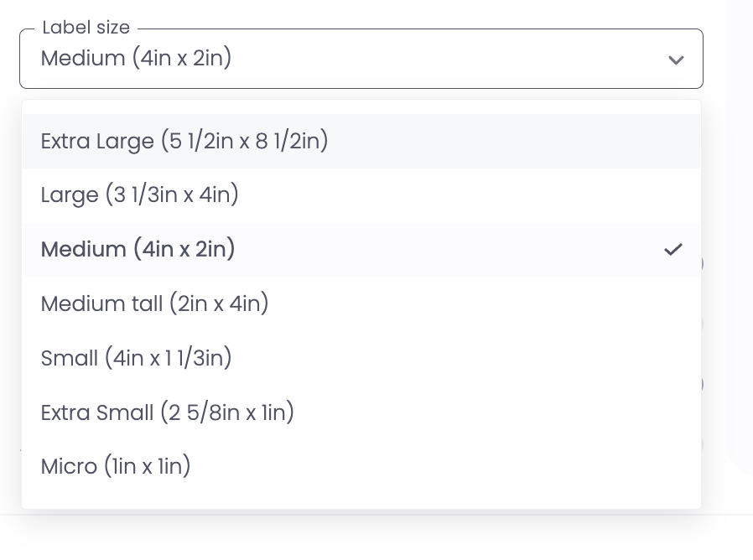Select Medium tall (2in x 4in) size
Image resolution: width=753 pixels, height=560 pixels.
[x=155, y=303]
